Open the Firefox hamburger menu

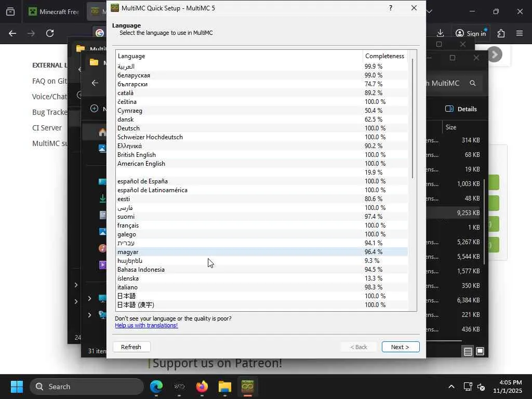[520, 33]
